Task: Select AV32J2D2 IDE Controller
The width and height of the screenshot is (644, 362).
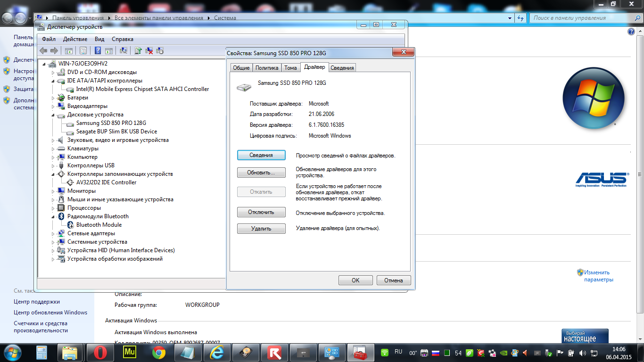Action: [106, 182]
